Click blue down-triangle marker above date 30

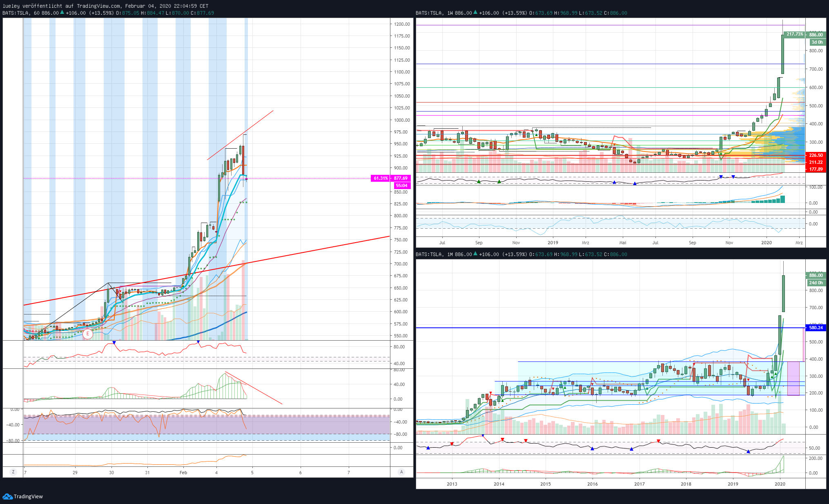click(x=114, y=343)
